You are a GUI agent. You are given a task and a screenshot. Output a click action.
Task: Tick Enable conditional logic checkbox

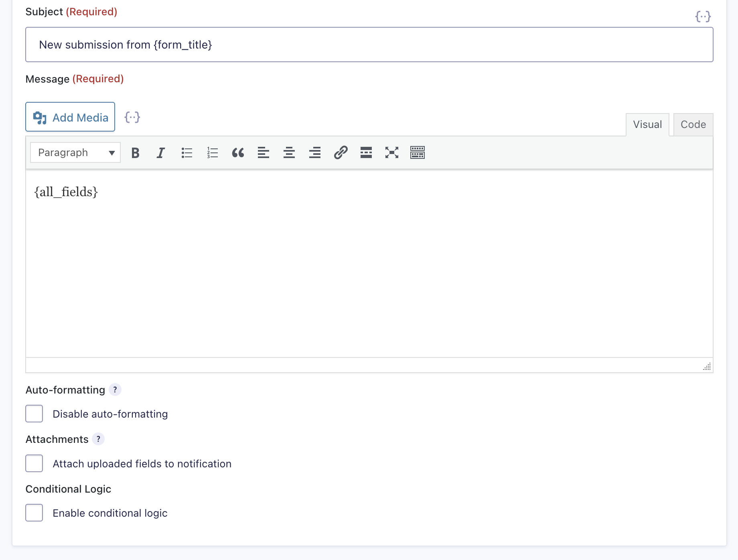click(34, 513)
